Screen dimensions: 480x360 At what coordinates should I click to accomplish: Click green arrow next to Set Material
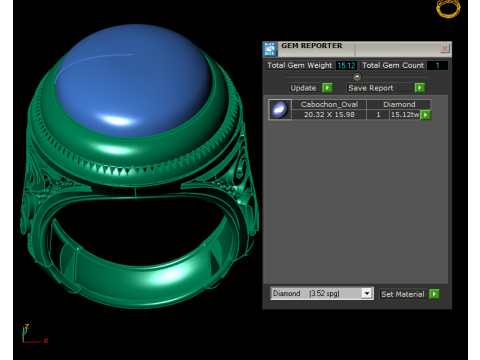(x=434, y=294)
